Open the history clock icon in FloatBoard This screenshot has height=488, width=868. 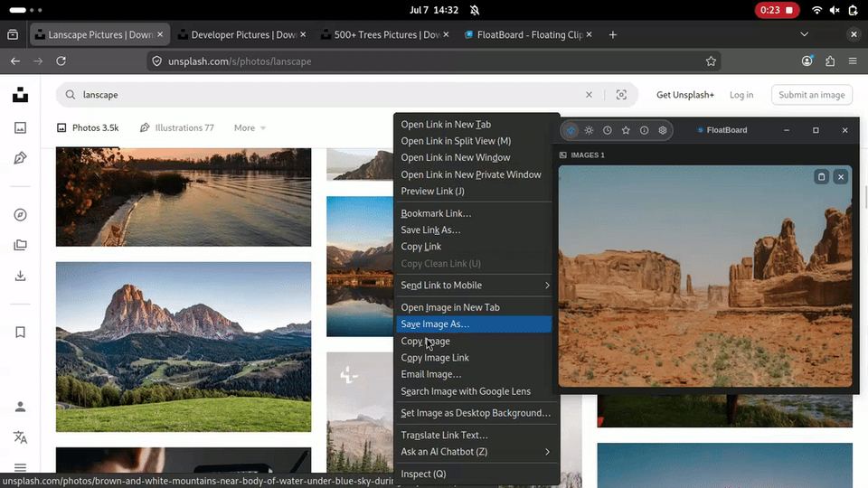[608, 130]
